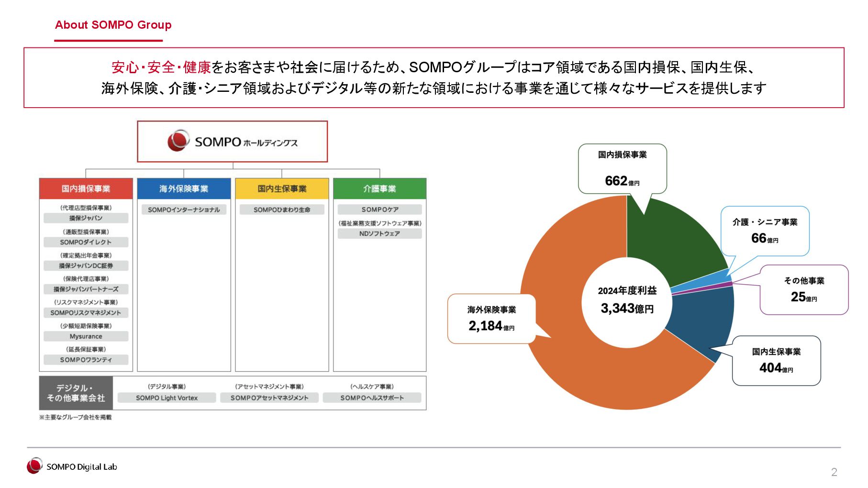Click the 損保ジャパンパートナーズ box
868x488 pixels.
(86, 289)
